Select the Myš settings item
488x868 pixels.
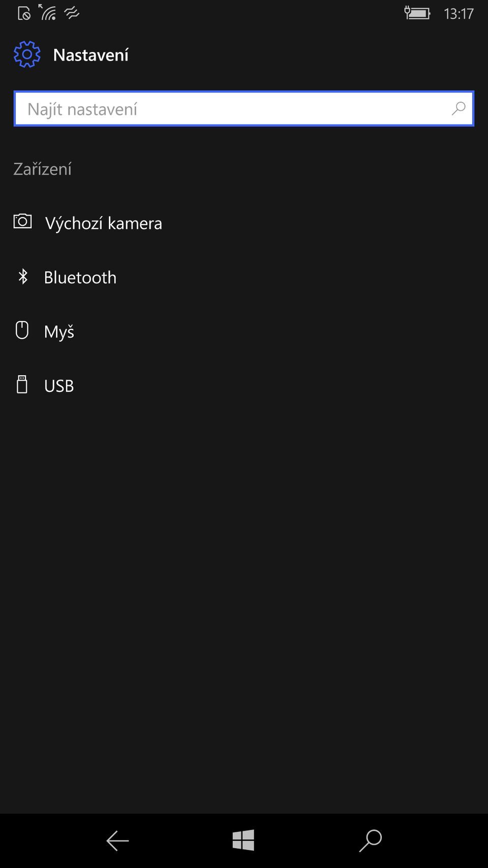point(59,332)
